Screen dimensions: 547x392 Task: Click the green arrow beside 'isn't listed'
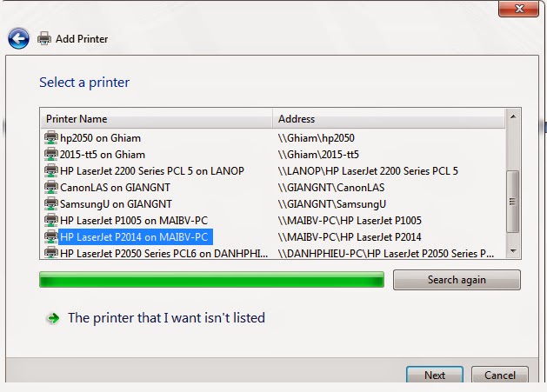[x=53, y=318]
